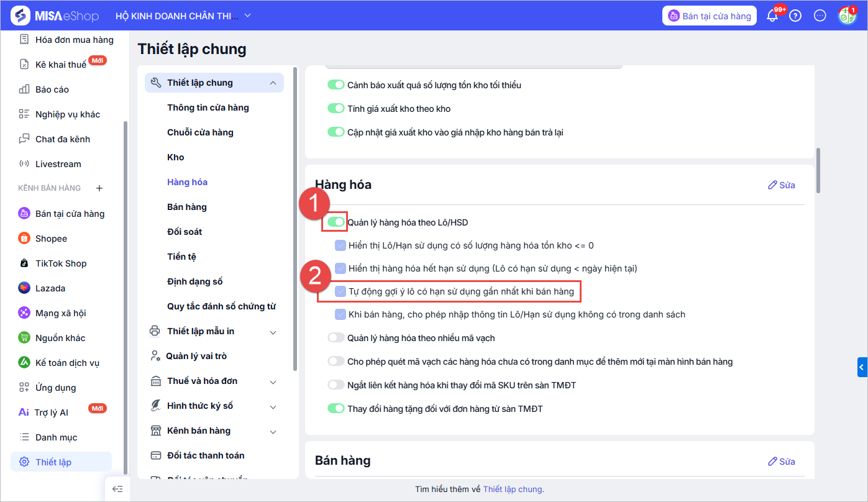Toggle Cảnh báo xuất quá số lượng tồn kho tối thiểu

point(336,85)
